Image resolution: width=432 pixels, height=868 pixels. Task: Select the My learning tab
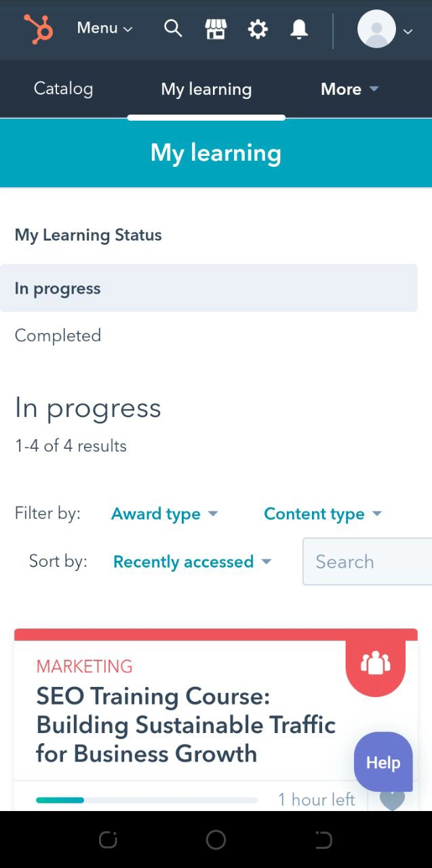(206, 89)
